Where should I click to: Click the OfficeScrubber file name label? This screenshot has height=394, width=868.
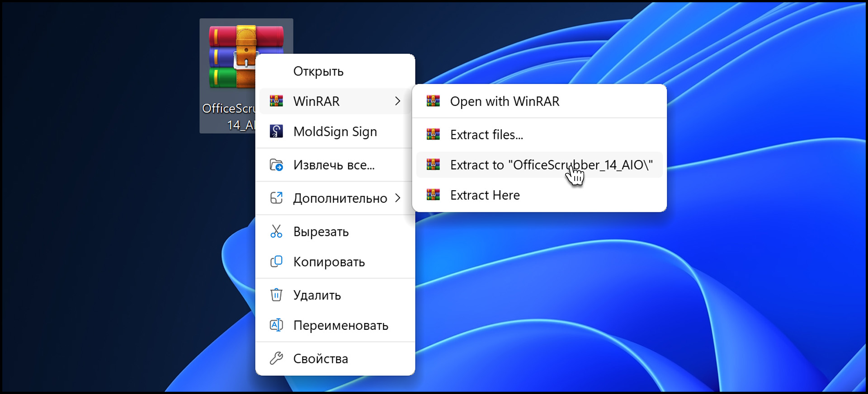(x=228, y=117)
